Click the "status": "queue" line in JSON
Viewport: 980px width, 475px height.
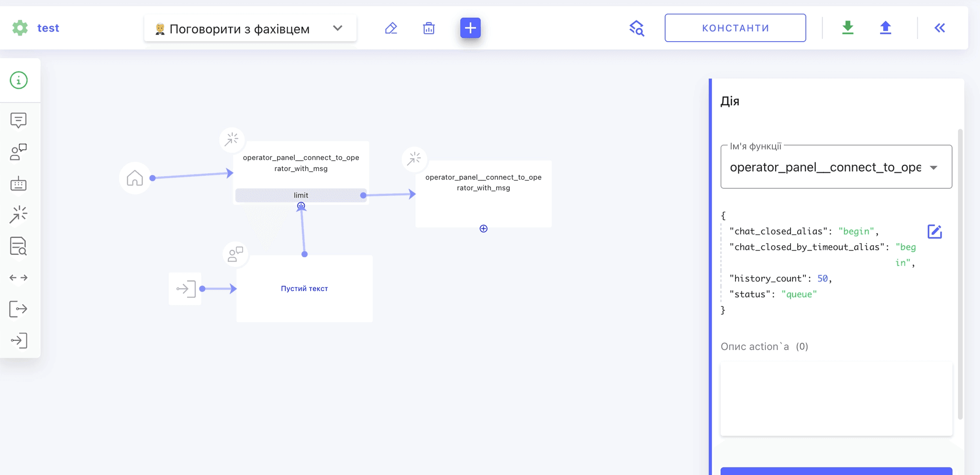[773, 294]
